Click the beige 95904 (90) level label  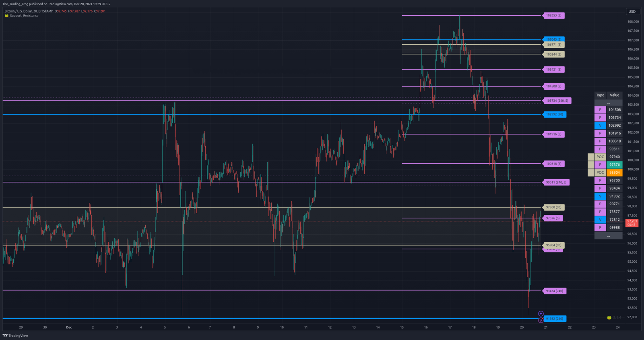tap(553, 245)
